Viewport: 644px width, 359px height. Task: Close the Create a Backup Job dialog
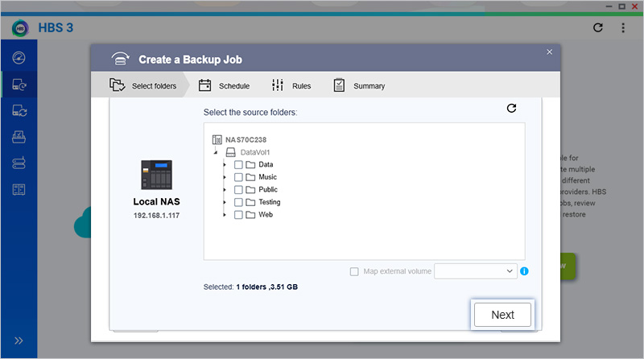click(550, 52)
